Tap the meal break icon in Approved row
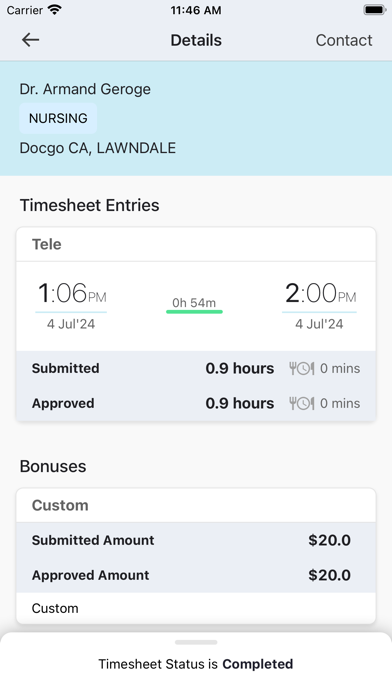This screenshot has width=392, height=696. click(302, 403)
